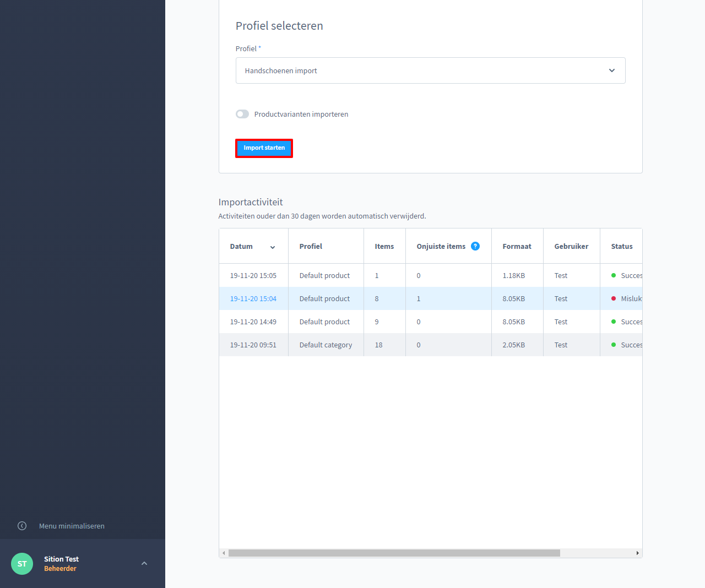Image resolution: width=705 pixels, height=588 pixels.
Task: Click the horizontal scrollbar left arrow
Action: pyautogui.click(x=224, y=553)
